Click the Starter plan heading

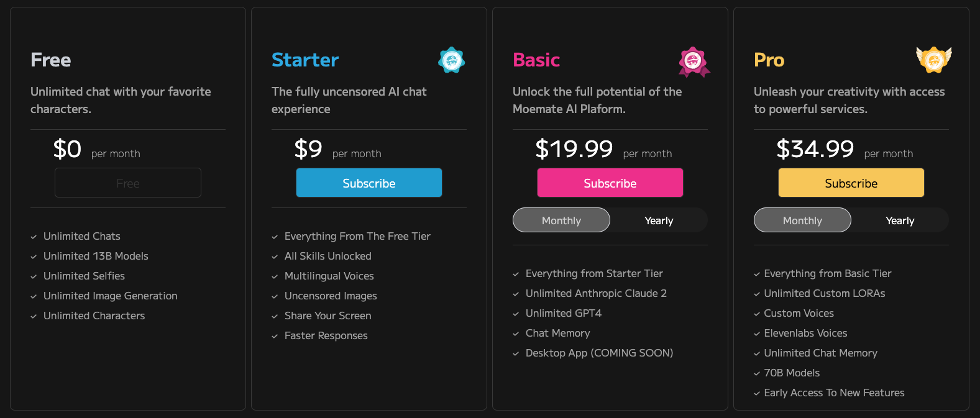(305, 60)
